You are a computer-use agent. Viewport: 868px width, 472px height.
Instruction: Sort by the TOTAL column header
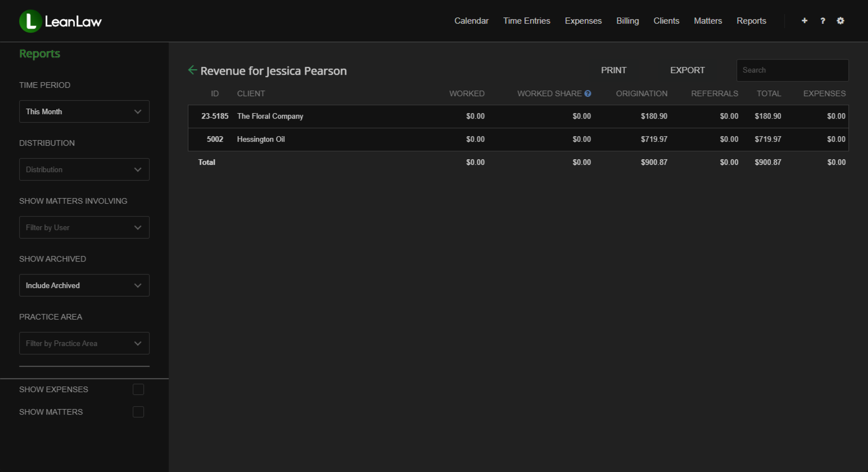[768, 93]
